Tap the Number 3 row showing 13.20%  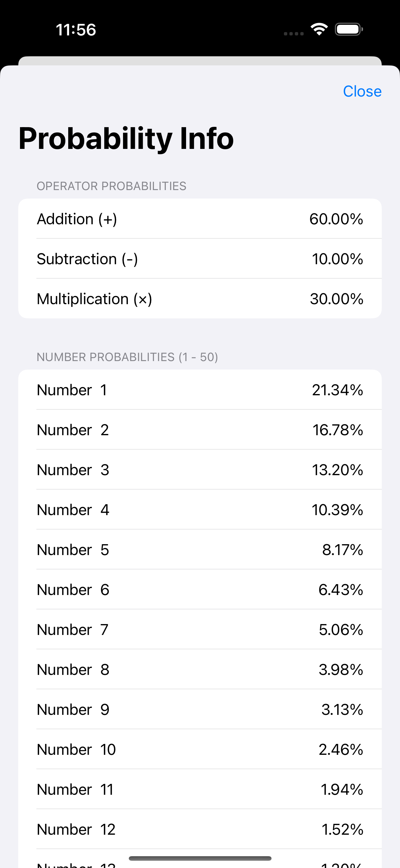(x=200, y=470)
